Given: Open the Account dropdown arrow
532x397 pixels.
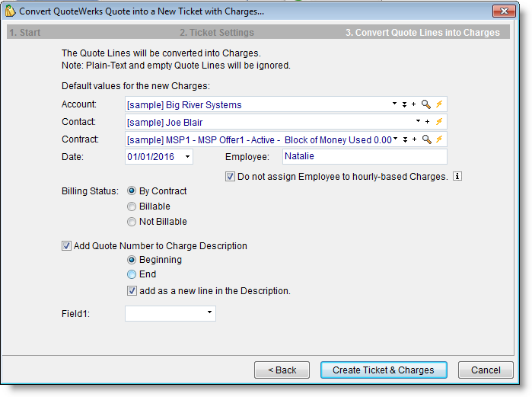Looking at the screenshot, I should pos(394,104).
